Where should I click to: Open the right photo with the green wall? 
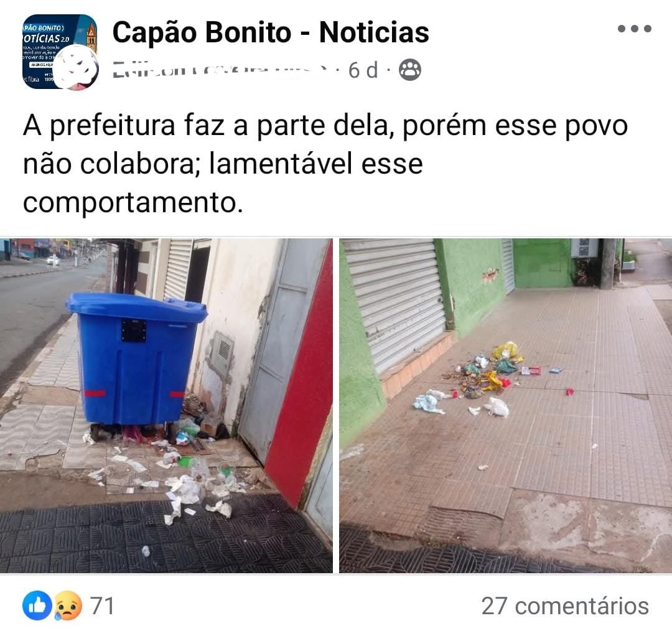(x=506, y=405)
